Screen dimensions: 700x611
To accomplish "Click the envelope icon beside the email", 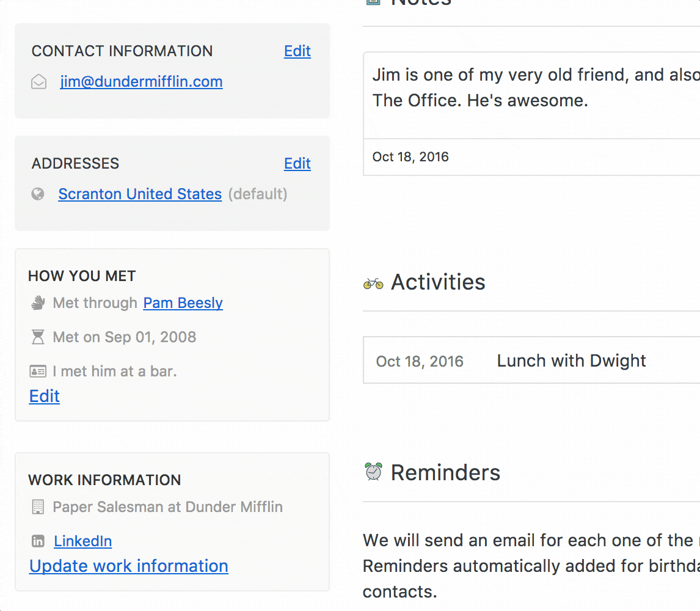I will [39, 82].
